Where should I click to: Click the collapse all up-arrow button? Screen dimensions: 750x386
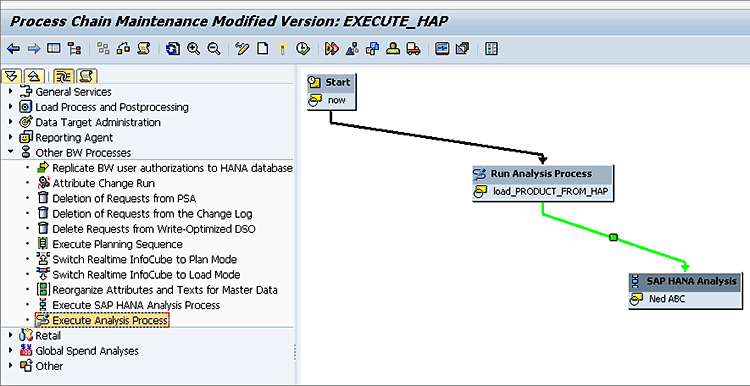point(33,76)
